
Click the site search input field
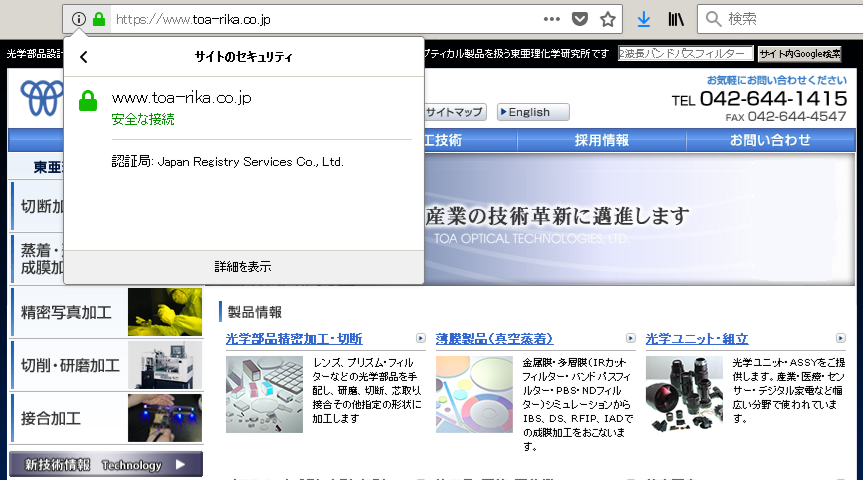[685, 53]
